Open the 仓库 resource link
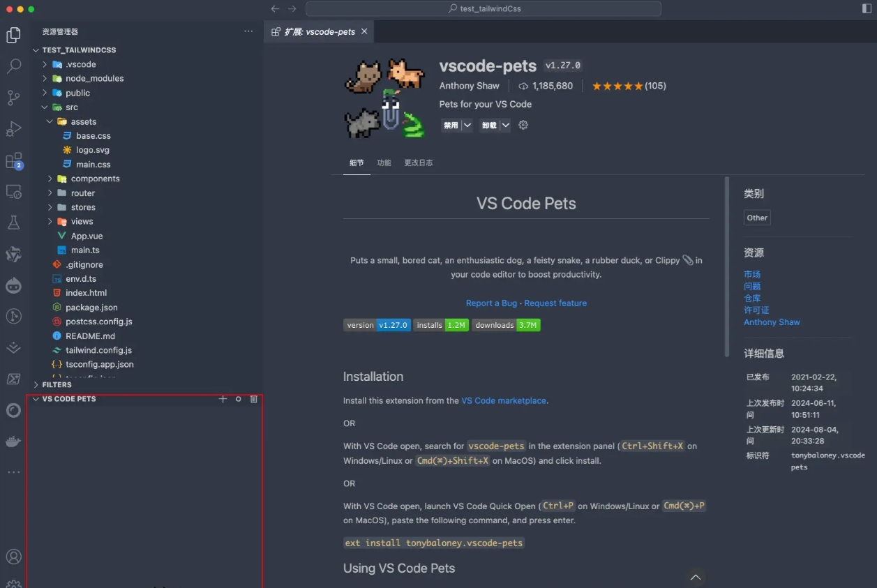877x588 pixels. coord(752,299)
